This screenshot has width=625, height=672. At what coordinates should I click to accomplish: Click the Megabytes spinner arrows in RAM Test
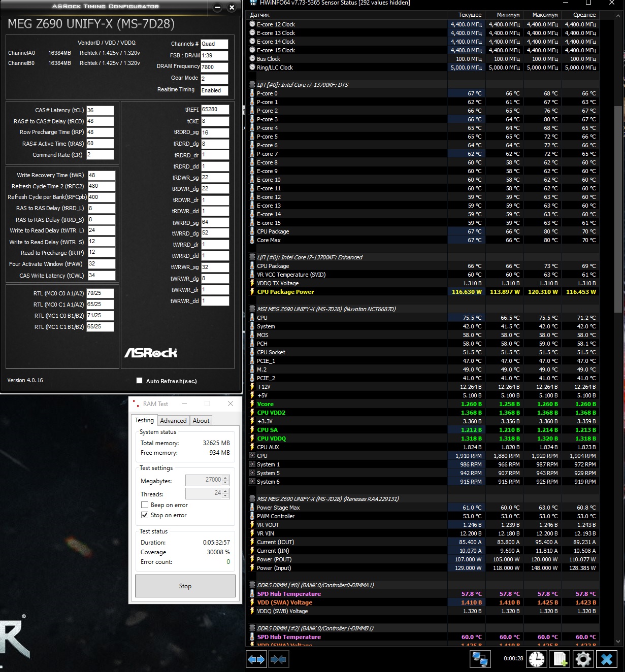[226, 480]
